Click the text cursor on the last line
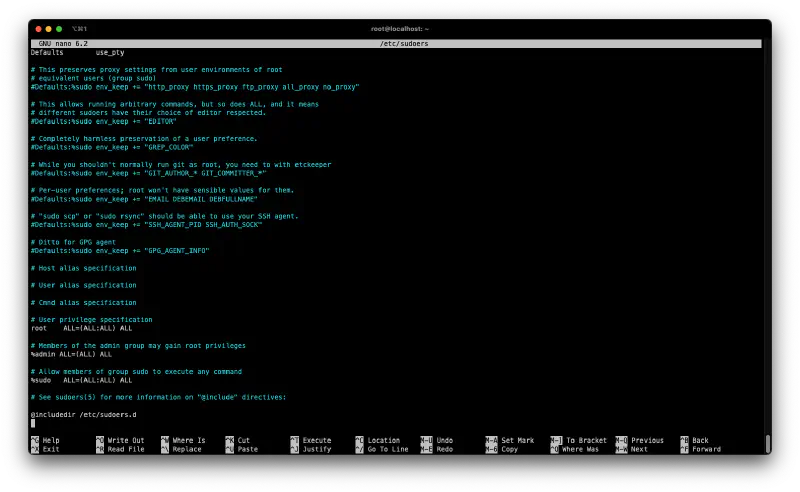Viewport: 800px width, 492px height. [x=33, y=424]
